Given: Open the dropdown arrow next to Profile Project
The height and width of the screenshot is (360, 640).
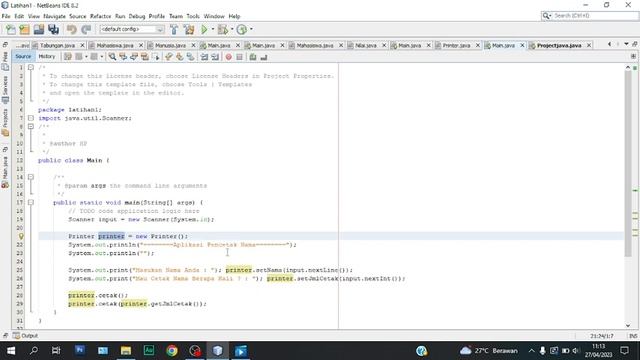Looking at the screenshot, I should tap(251, 29).
